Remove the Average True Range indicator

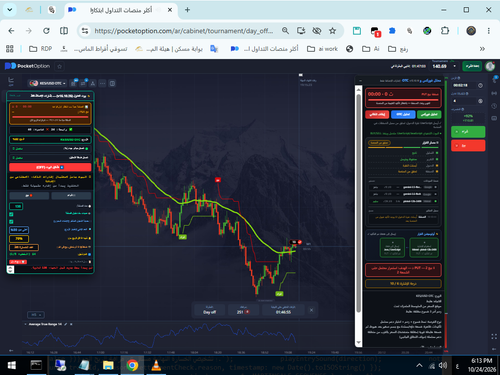pyautogui.click(x=71, y=324)
